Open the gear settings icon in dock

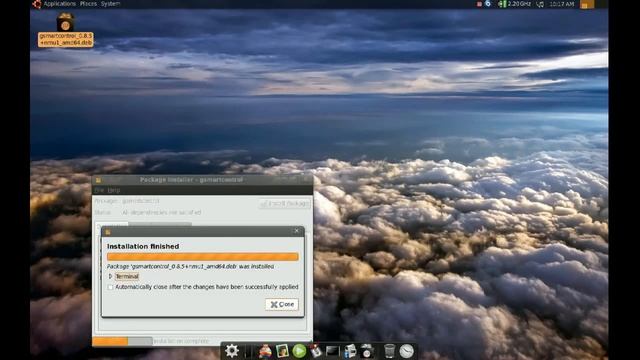(232, 351)
